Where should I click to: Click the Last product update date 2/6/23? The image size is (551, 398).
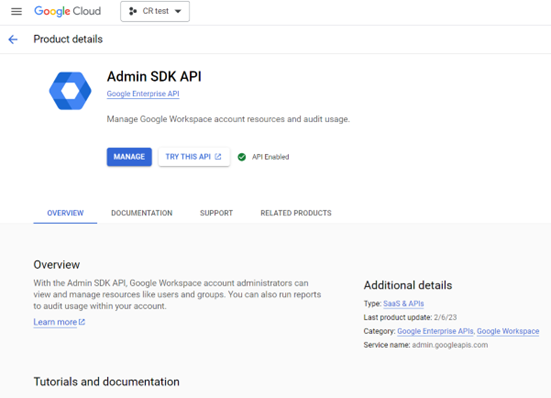coord(445,318)
